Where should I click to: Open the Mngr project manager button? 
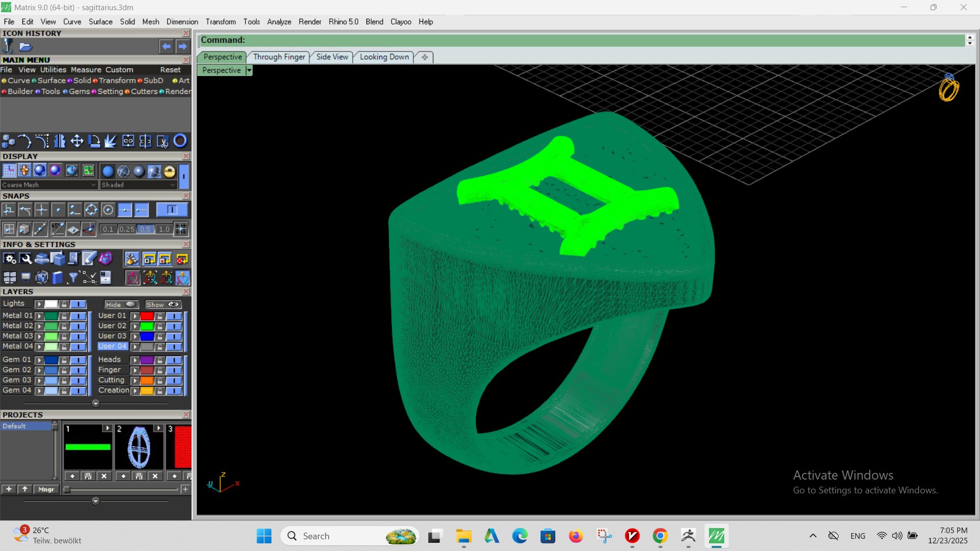point(46,489)
